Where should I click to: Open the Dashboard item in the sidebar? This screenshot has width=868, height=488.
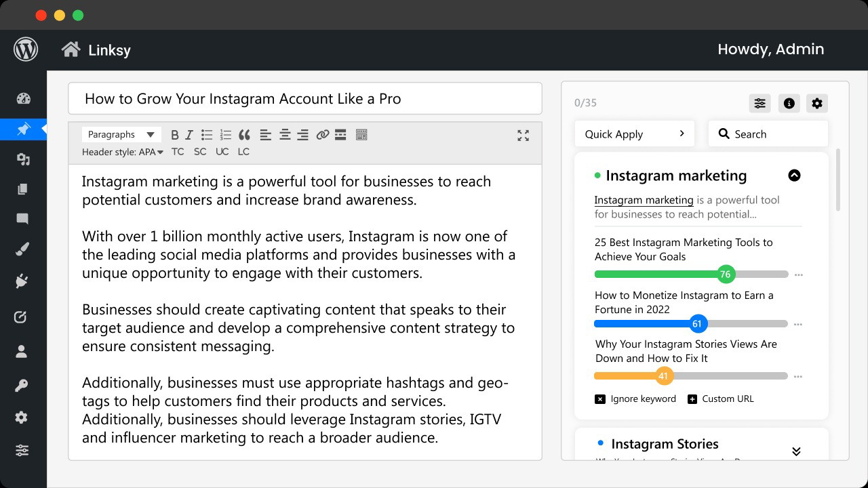pos(23,98)
